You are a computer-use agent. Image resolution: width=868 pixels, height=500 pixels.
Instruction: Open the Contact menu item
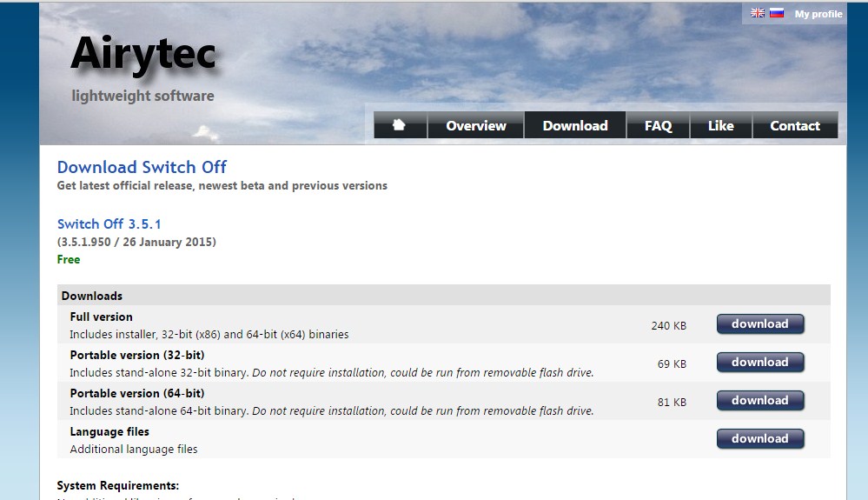point(795,125)
